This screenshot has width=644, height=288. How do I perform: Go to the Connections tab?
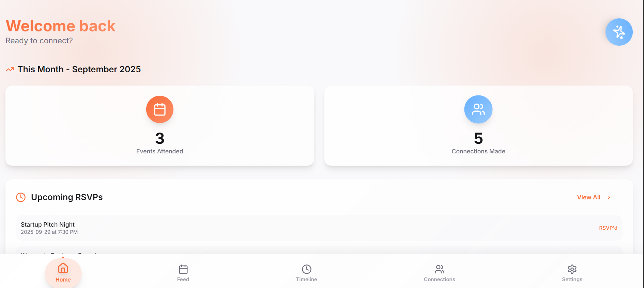[x=439, y=273]
